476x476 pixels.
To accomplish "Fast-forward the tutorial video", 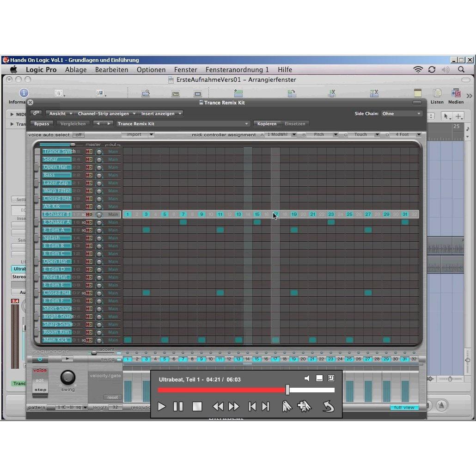I will pos(234,407).
